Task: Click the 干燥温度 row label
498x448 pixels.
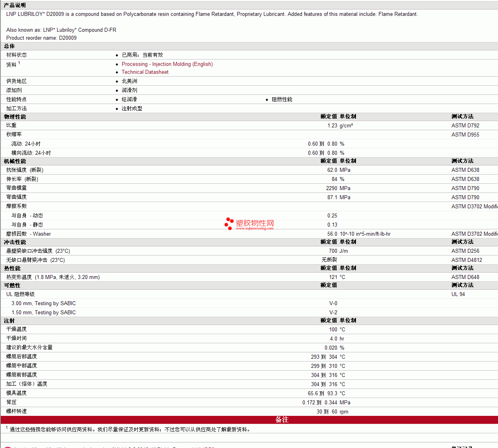Action: point(17,329)
